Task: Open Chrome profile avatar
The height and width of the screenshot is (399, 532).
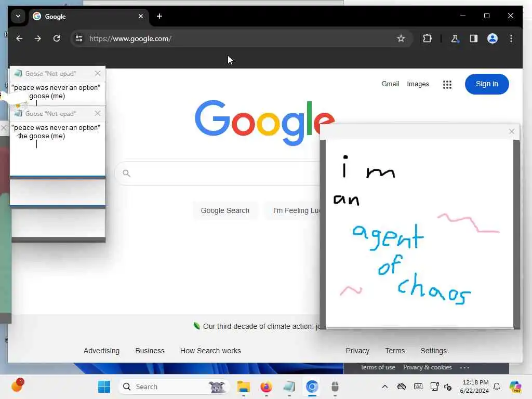Action: pyautogui.click(x=493, y=38)
